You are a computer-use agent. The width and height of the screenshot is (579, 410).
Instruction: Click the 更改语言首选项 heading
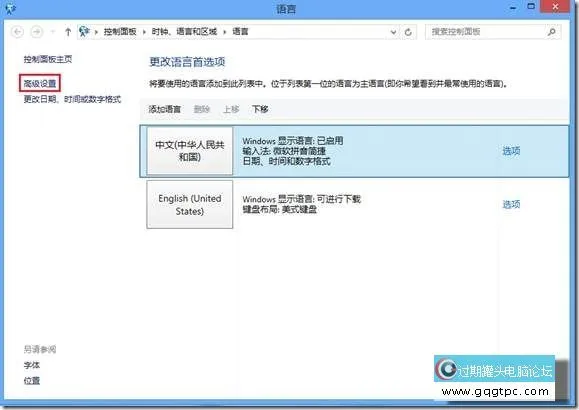tap(187, 62)
